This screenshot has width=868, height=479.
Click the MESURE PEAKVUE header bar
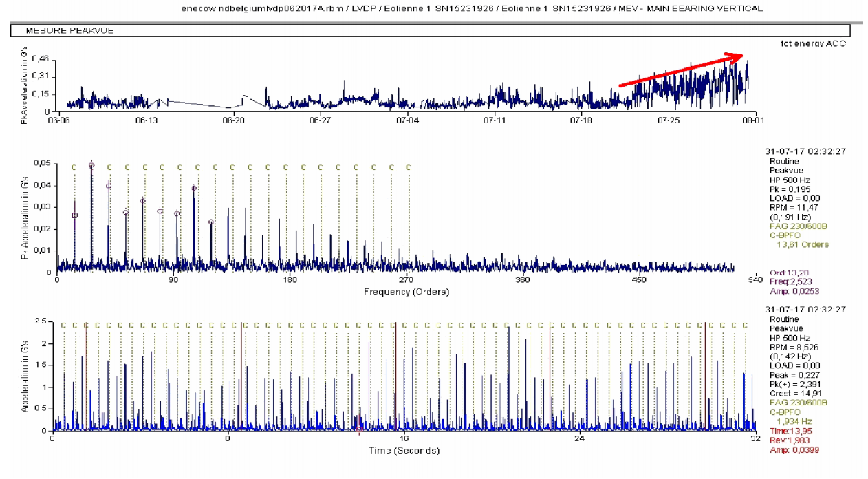pyautogui.click(x=431, y=31)
